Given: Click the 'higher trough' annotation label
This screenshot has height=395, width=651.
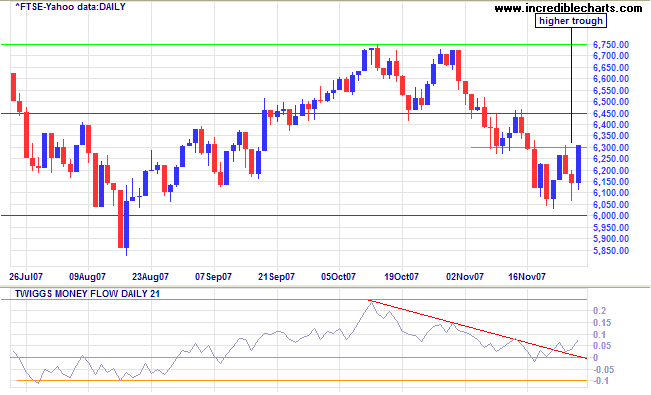Looking at the screenshot, I should point(571,21).
